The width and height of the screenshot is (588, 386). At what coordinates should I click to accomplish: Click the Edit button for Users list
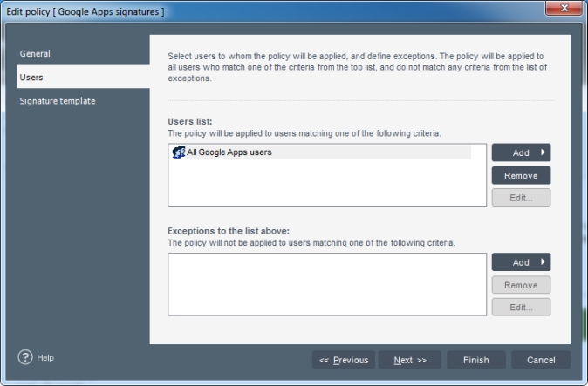pos(521,198)
